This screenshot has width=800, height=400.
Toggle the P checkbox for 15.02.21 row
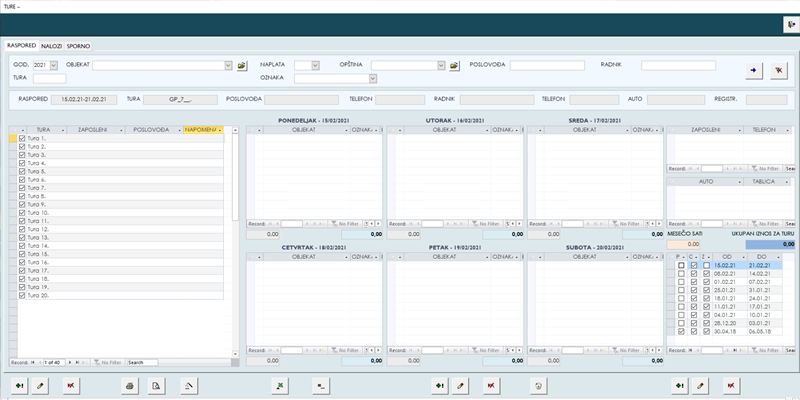[681, 265]
